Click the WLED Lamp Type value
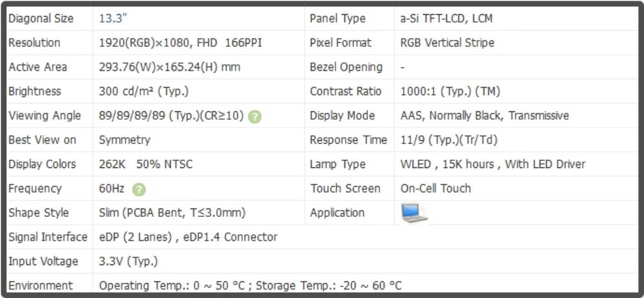 coord(493,164)
